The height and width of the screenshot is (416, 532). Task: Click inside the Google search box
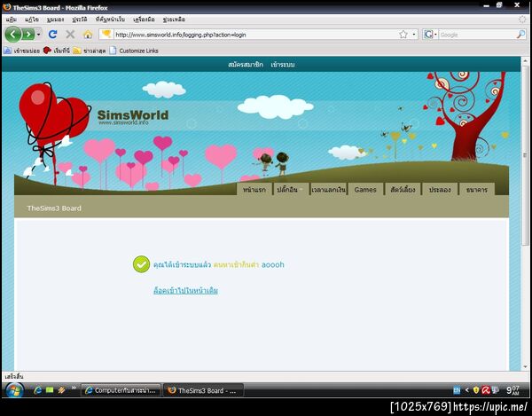[x=477, y=35]
